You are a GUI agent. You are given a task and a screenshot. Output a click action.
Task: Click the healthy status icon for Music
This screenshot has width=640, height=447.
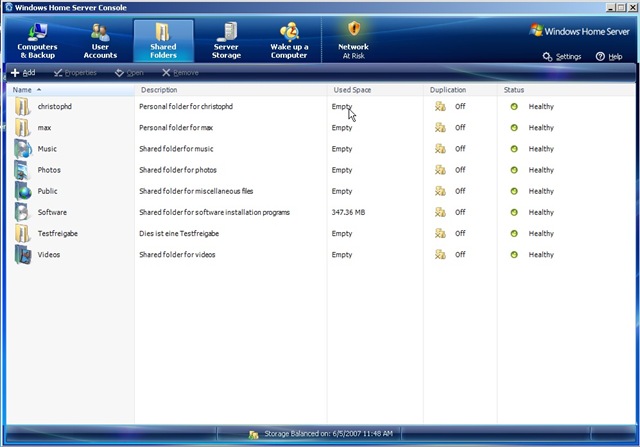pyautogui.click(x=514, y=149)
